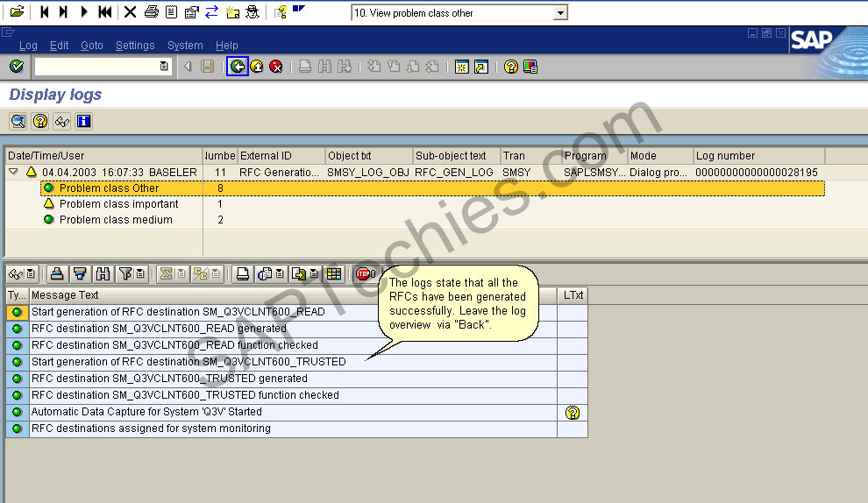
Task: Click the standard toolbar Print icon
Action: click(304, 67)
